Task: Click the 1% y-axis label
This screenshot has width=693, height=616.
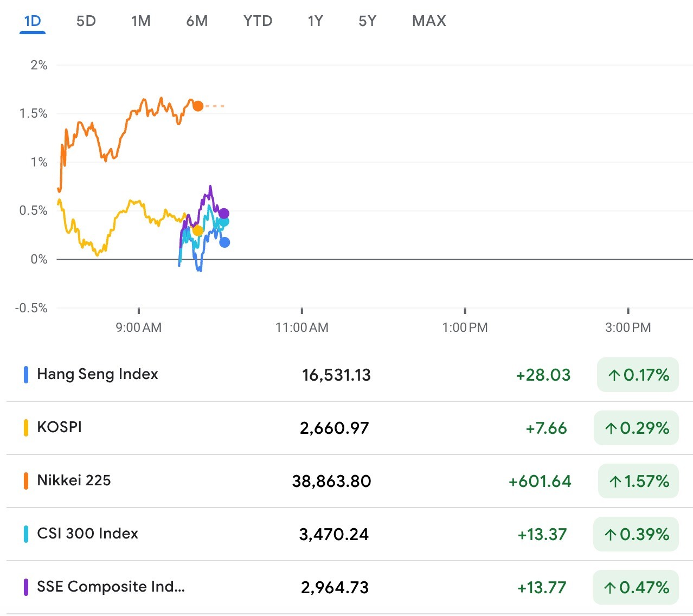Action: click(39, 162)
